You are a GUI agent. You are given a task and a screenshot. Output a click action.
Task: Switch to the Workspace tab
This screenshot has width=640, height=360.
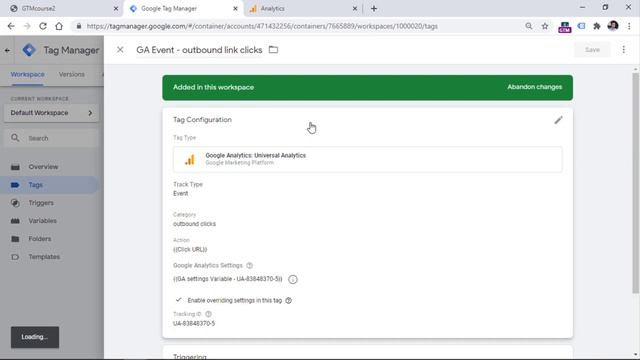pos(27,74)
